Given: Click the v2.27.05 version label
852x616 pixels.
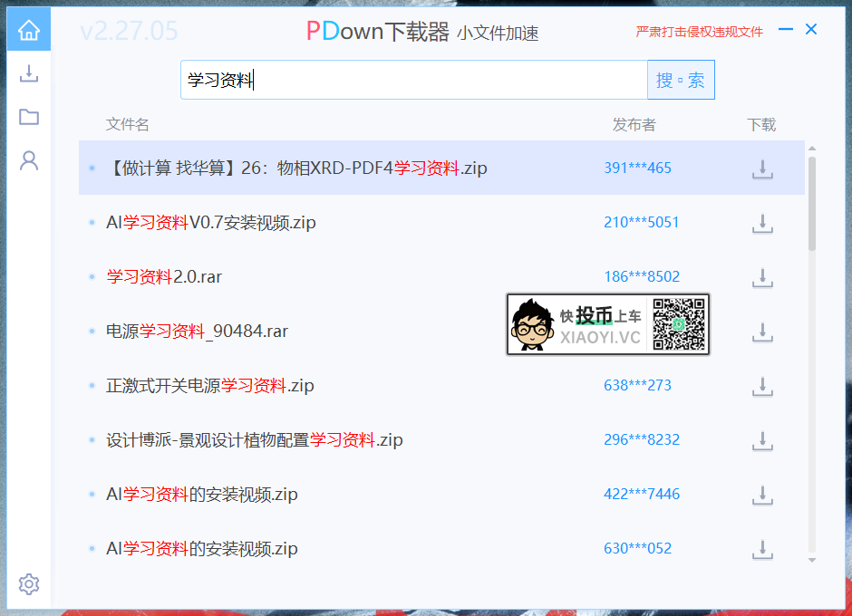Looking at the screenshot, I should coord(130,31).
